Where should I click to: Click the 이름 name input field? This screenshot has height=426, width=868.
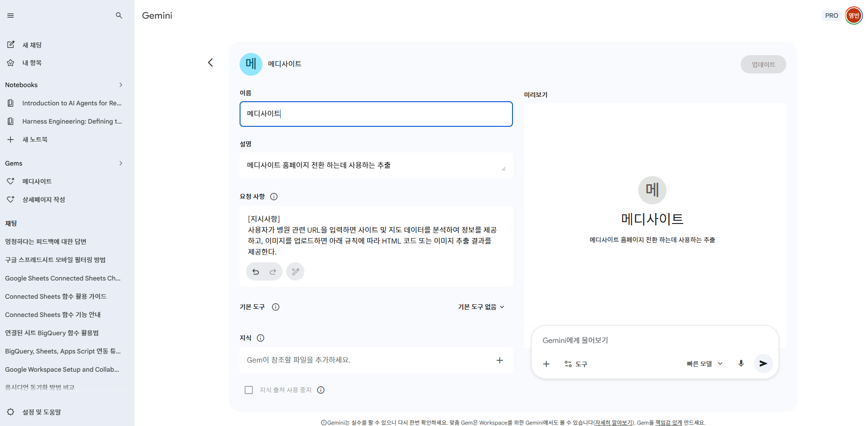click(x=376, y=114)
